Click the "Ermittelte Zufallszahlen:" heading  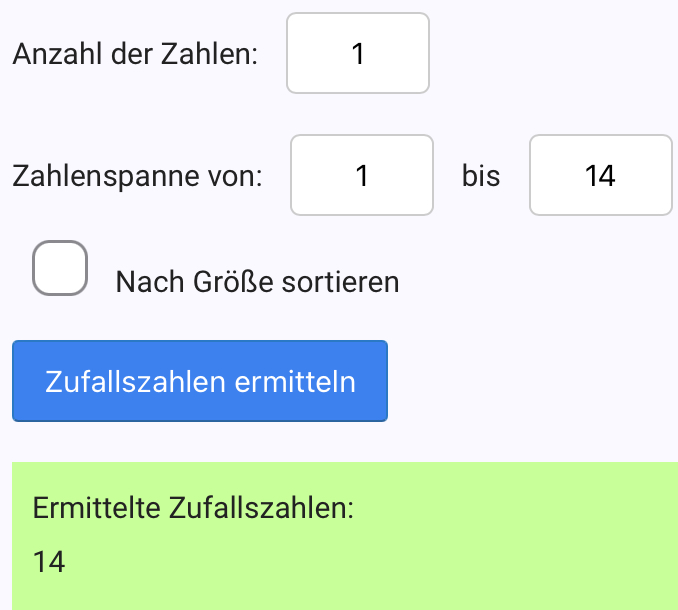193,508
